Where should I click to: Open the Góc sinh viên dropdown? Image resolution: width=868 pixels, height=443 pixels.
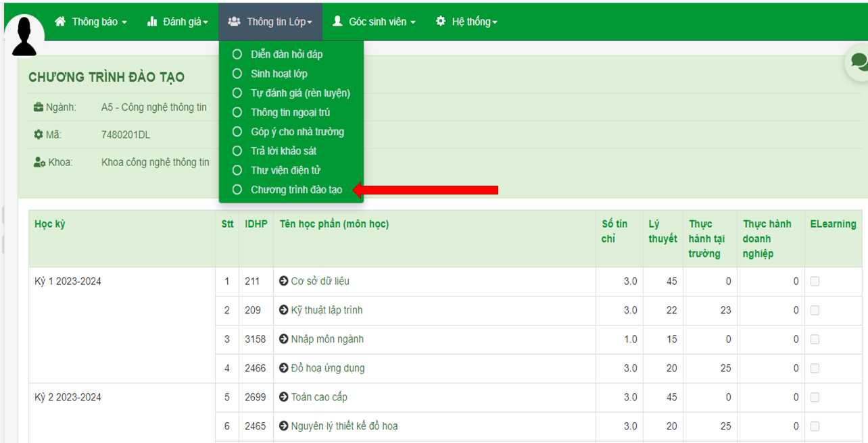pos(374,22)
